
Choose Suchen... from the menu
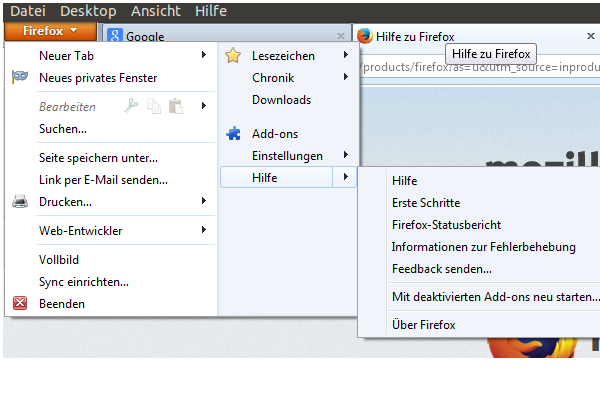[x=63, y=129]
